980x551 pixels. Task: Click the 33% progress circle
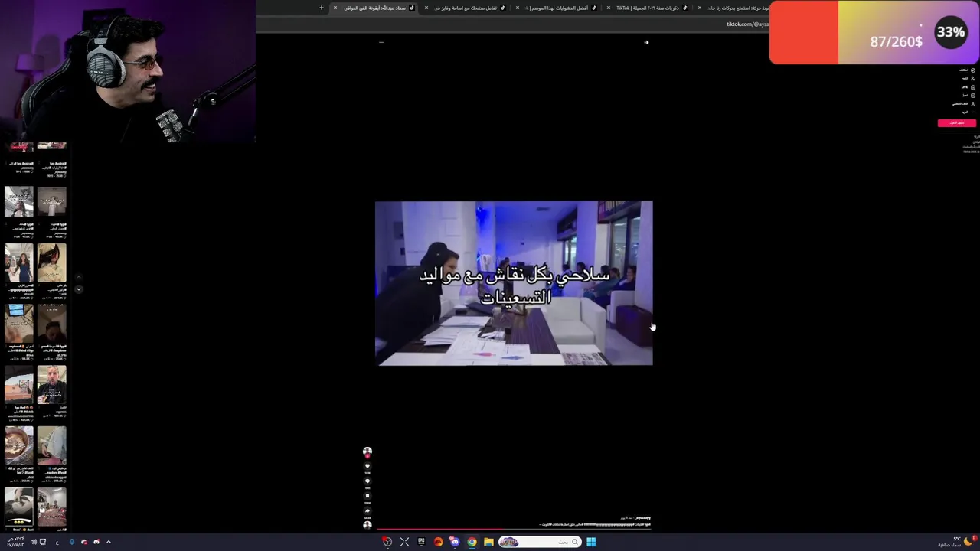tap(951, 32)
